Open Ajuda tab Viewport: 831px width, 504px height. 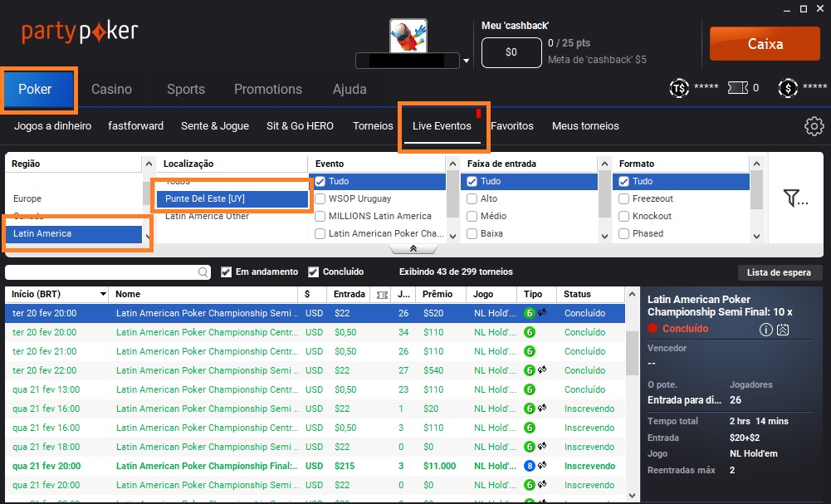pos(350,89)
